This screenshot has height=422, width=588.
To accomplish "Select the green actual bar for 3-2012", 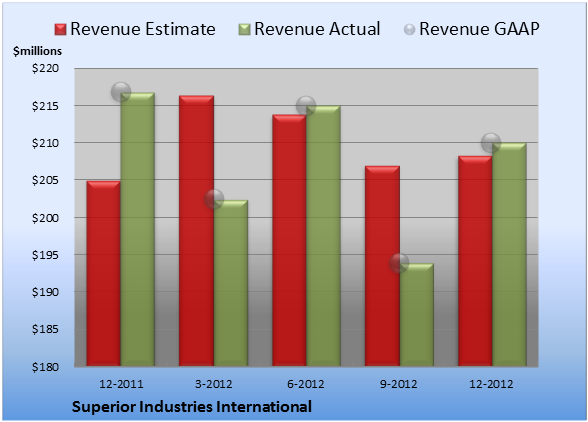I will [x=231, y=283].
